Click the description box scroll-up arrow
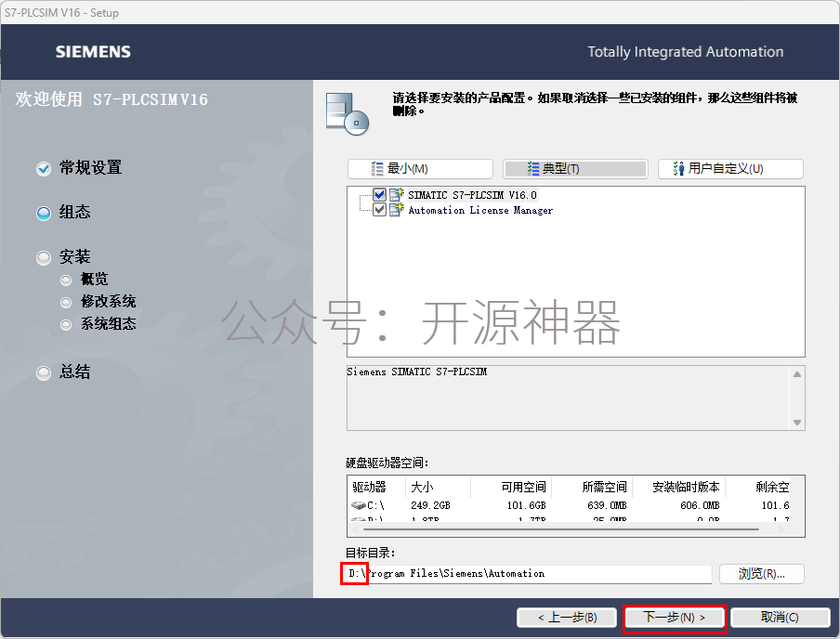Viewport: 840px width, 639px height. coord(797,374)
